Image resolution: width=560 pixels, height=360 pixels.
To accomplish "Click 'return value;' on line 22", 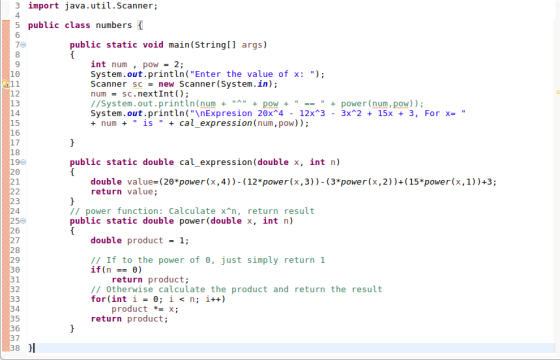I will click(x=124, y=192).
